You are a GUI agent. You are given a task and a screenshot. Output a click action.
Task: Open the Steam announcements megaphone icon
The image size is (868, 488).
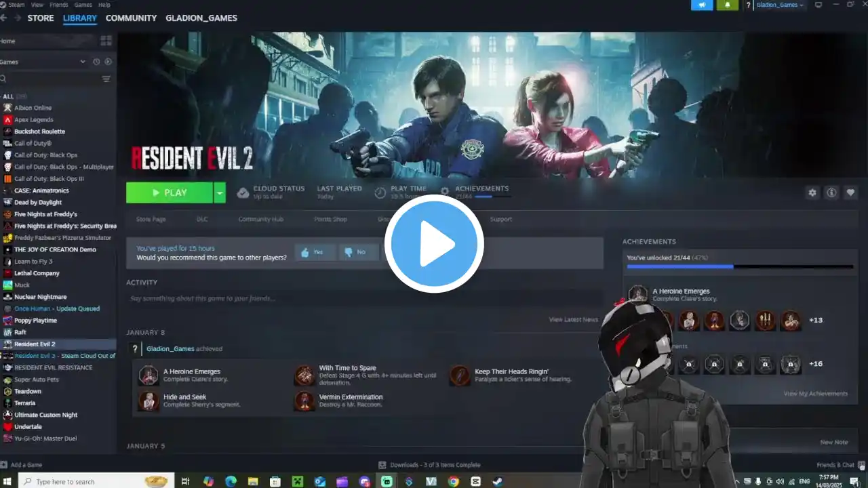702,5
